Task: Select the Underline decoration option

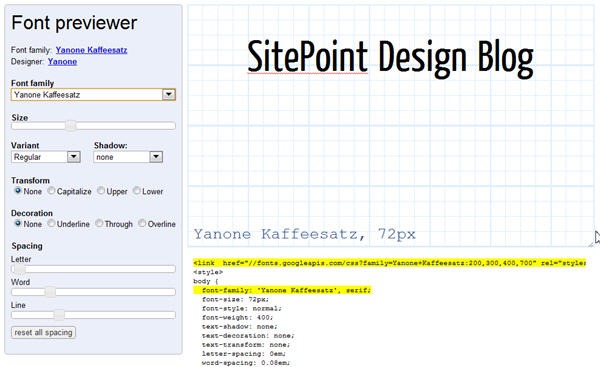Action: [x=51, y=223]
